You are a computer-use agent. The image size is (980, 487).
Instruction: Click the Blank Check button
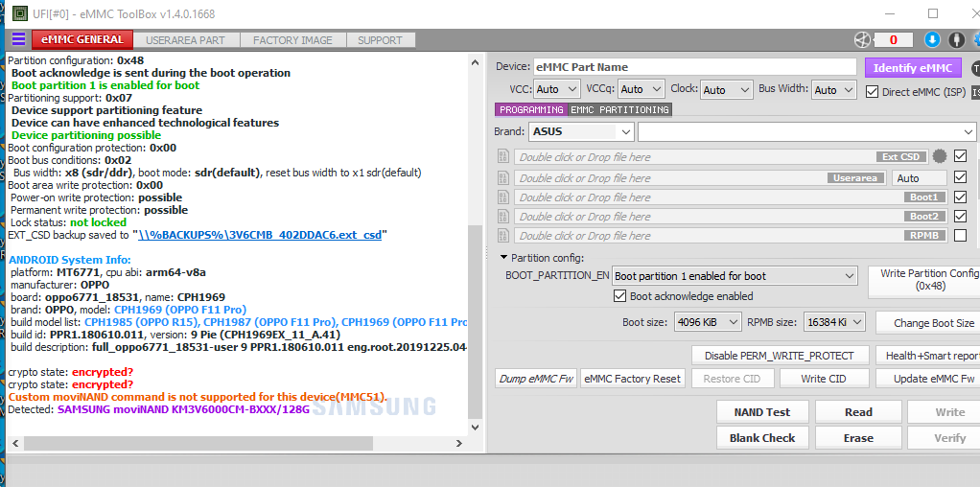coord(762,437)
